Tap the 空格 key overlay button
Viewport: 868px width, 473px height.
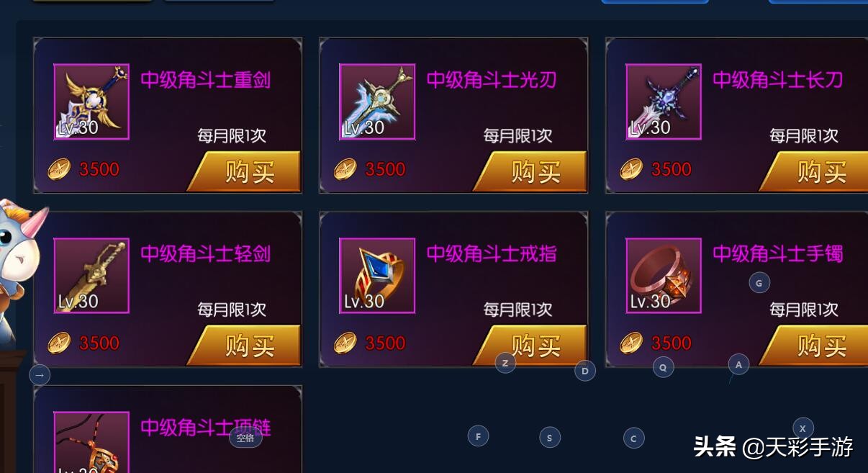(245, 437)
